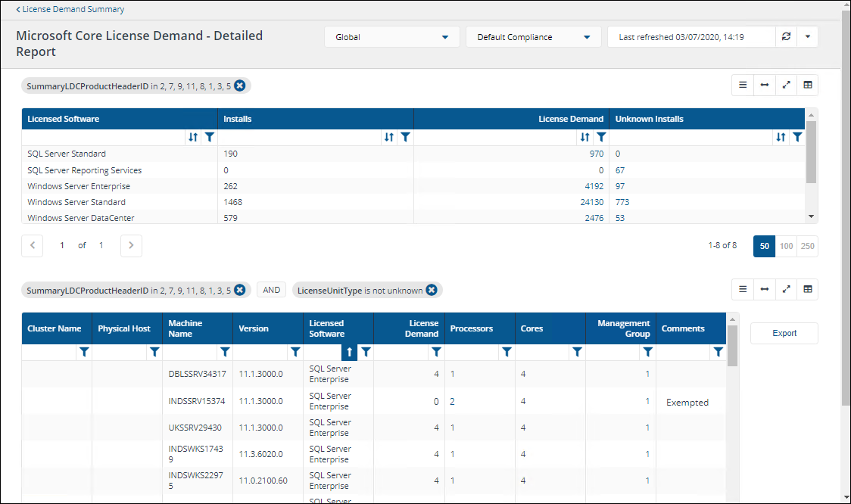
Task: Click the column chooser icon of lower table
Action: pyautogui.click(x=807, y=289)
